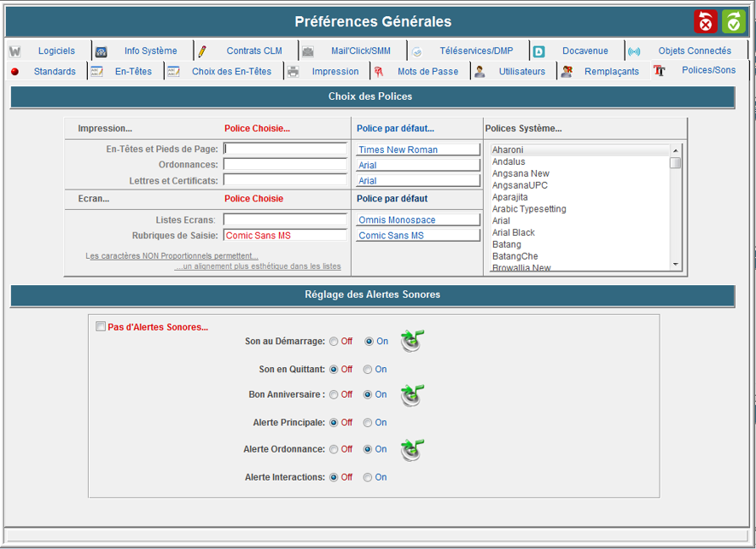The width and height of the screenshot is (756, 549).
Task: Set Son au Démarrage to Off
Action: click(x=334, y=342)
